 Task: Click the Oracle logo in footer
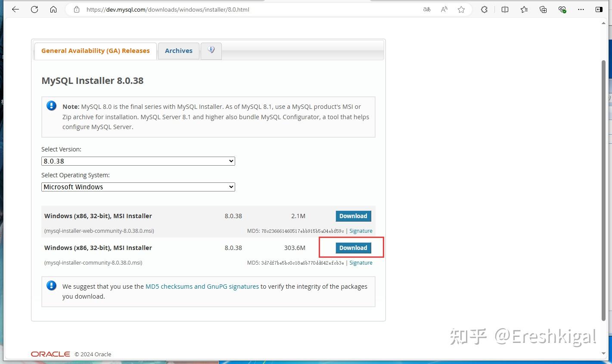coord(50,354)
